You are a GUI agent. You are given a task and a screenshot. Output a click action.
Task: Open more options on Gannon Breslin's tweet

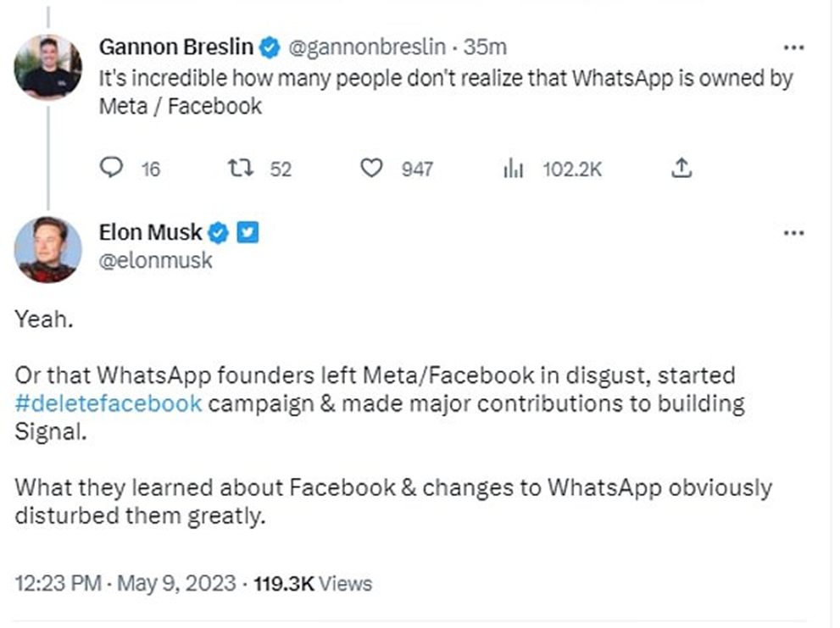click(x=793, y=47)
